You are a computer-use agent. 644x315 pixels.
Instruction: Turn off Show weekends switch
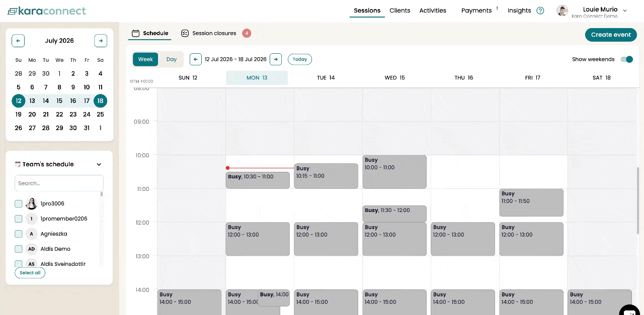pos(626,59)
